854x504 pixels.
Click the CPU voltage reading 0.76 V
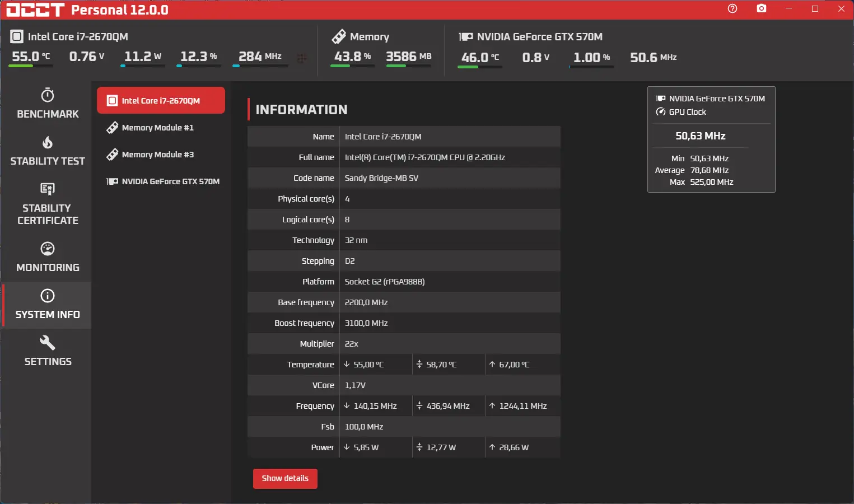(87, 57)
